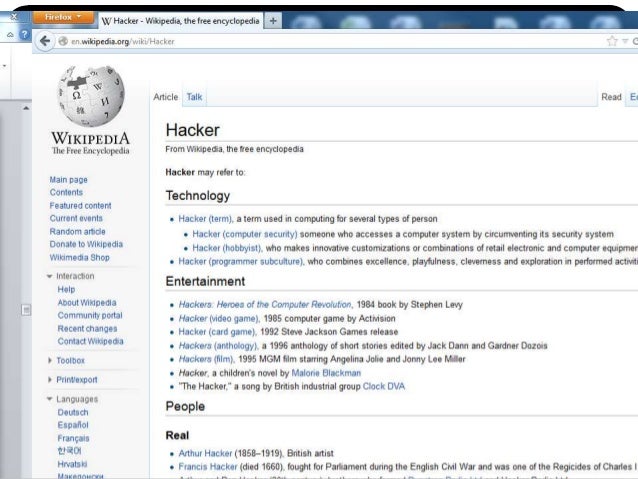Viewport: 638px width, 479px height.
Task: Click the Wikipedia globe logo
Action: tap(91, 96)
